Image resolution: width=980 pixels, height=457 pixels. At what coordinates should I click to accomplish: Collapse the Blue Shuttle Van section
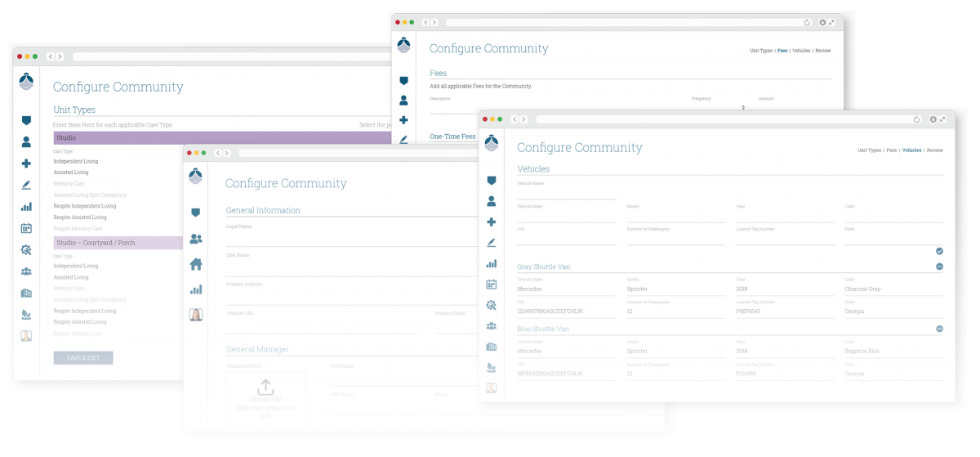(939, 329)
